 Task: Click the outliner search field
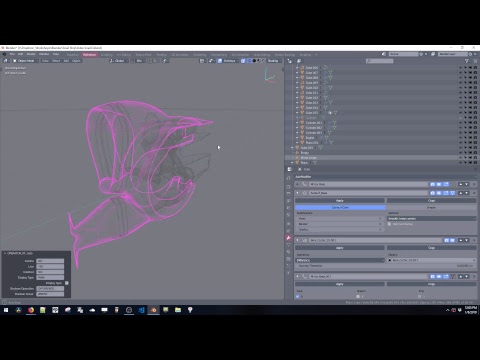point(380,61)
